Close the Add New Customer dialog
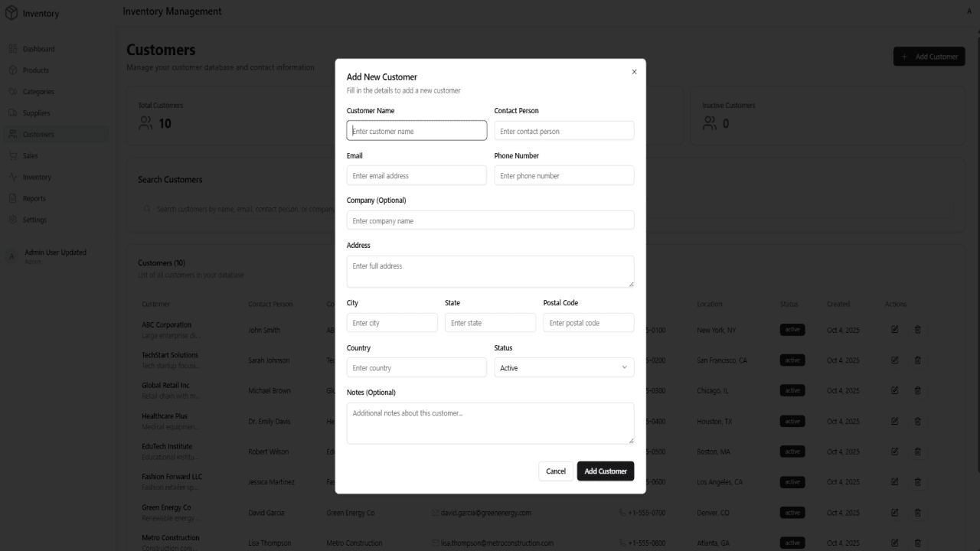This screenshot has width=980, height=551. point(634,72)
